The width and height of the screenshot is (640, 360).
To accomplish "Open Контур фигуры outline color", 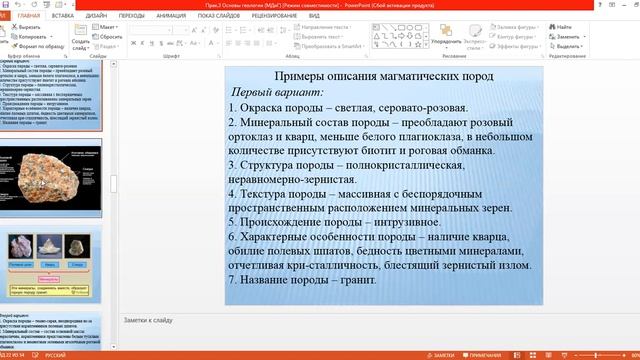I will coord(513,37).
